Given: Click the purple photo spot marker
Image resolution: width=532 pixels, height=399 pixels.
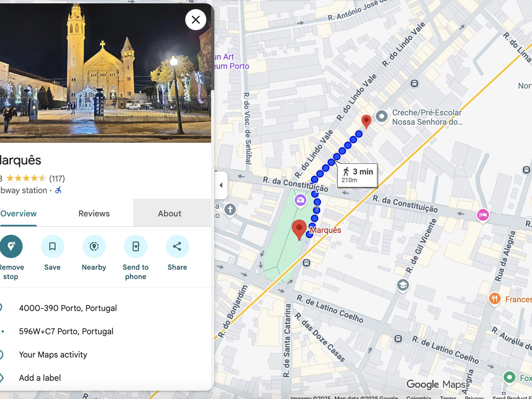Looking at the screenshot, I should click(x=300, y=200).
